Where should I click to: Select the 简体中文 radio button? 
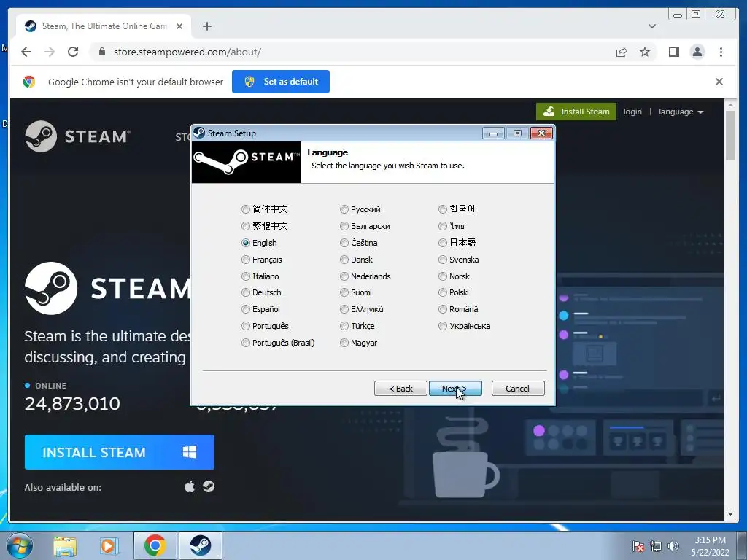point(245,209)
